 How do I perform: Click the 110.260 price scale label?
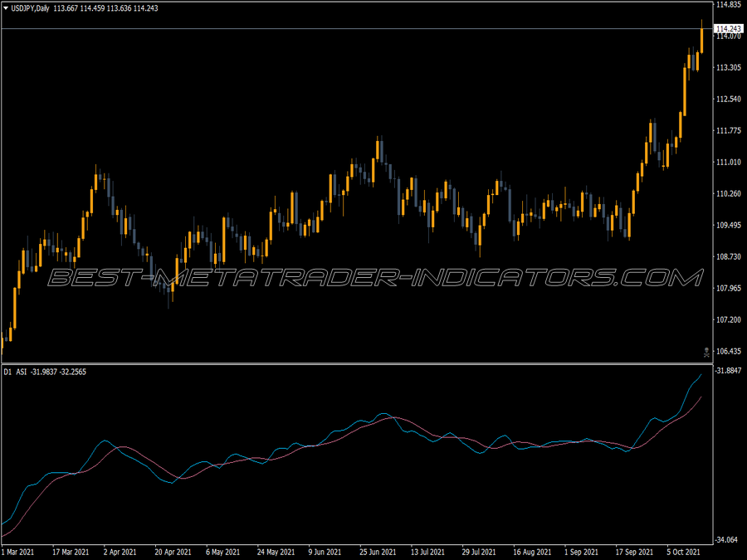pos(729,193)
